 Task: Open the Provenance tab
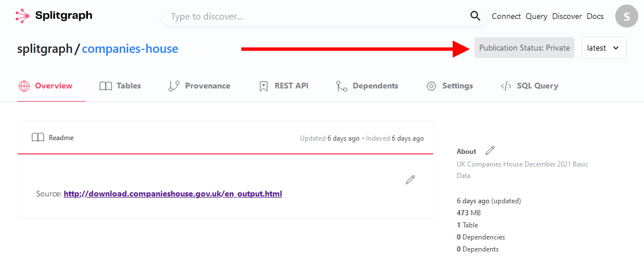[199, 86]
